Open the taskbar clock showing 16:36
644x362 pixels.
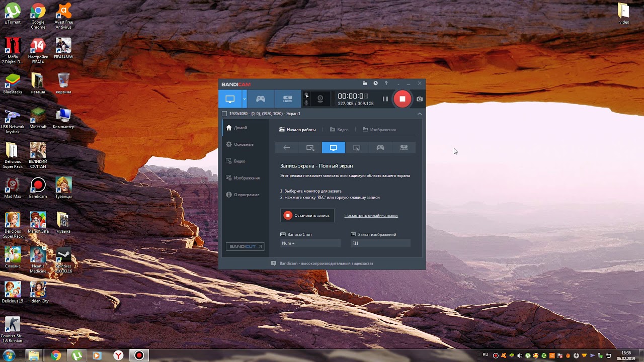click(x=626, y=355)
